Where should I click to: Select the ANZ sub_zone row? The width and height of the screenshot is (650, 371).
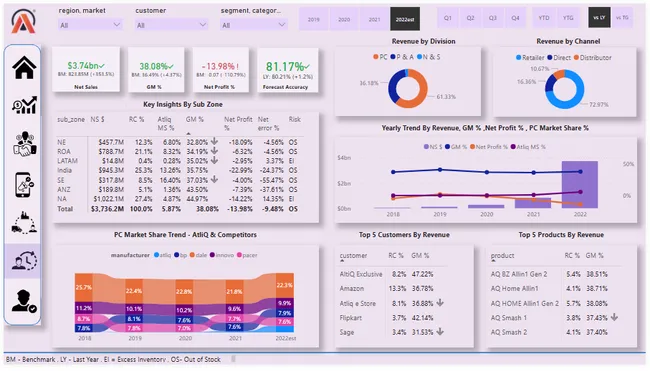tap(180, 189)
